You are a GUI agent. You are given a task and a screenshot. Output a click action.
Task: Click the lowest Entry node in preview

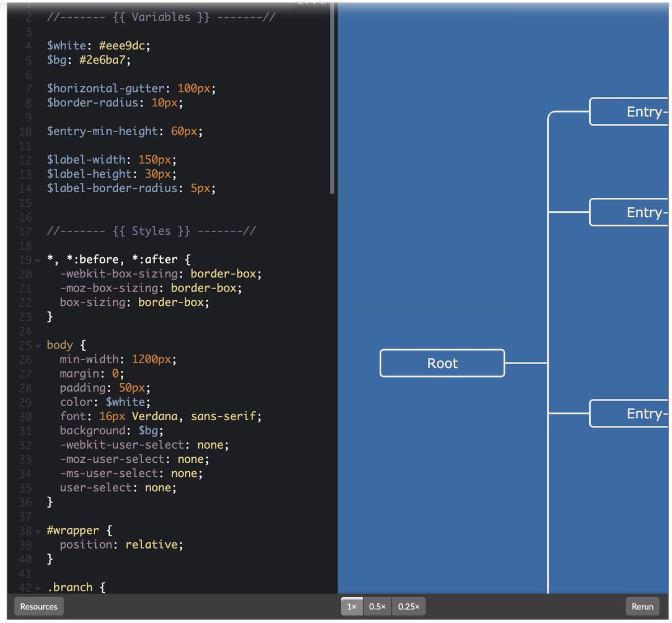[x=629, y=413]
